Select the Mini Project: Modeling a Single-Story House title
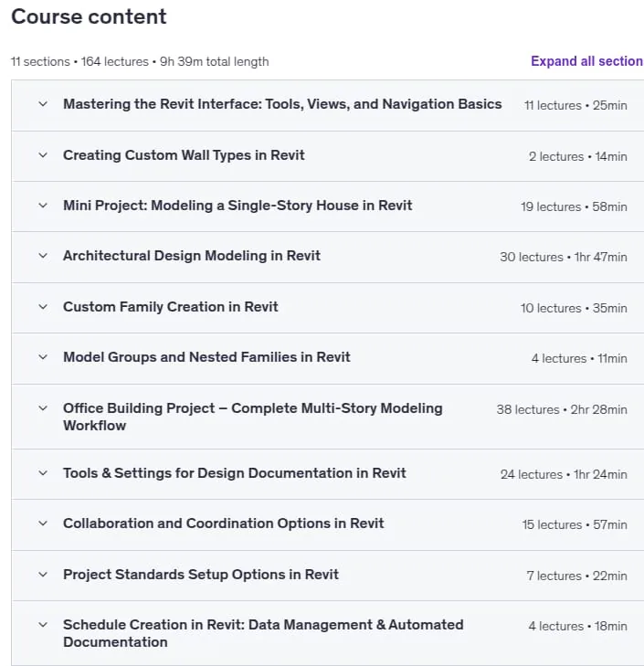 238,206
